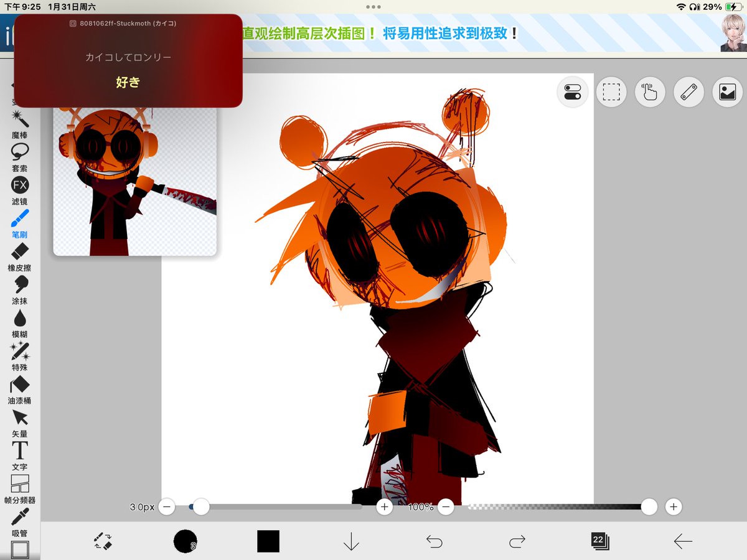
Task: Open the layers panel showing 22
Action: pos(599,541)
